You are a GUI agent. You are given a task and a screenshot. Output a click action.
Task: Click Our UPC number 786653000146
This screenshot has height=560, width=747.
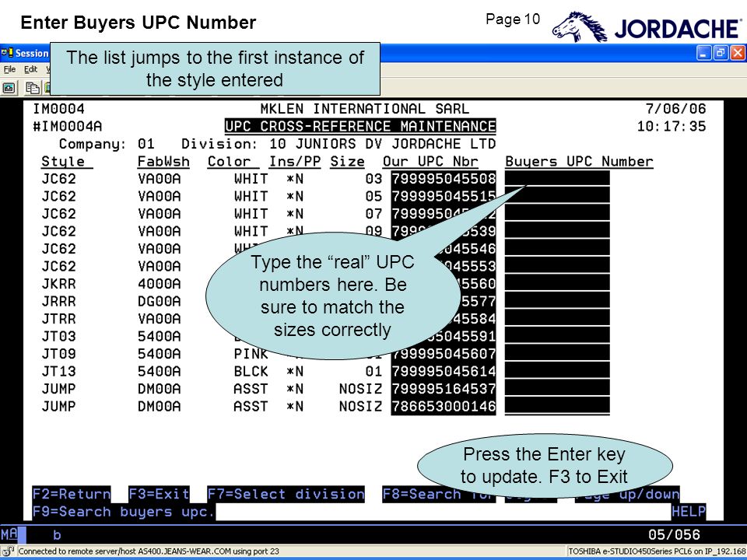[444, 406]
